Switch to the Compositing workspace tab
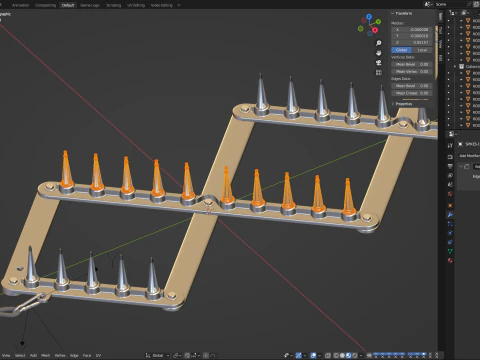The height and width of the screenshot is (360, 480). coord(45,5)
